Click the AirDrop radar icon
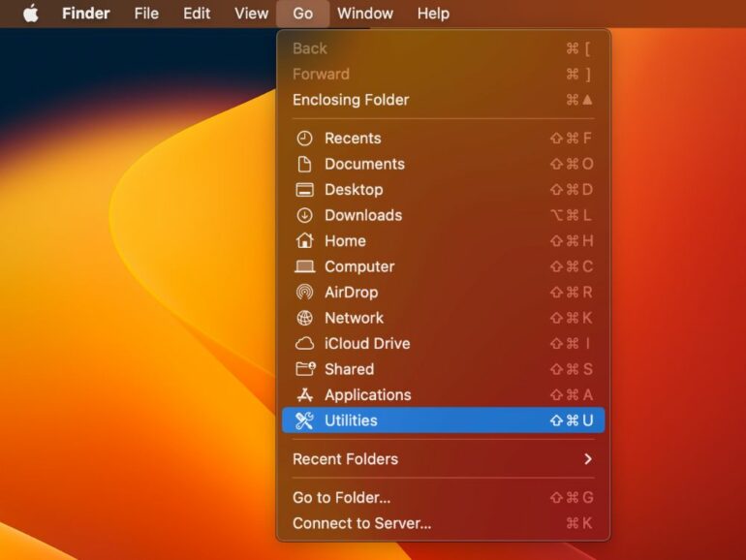746x560 pixels. point(304,293)
